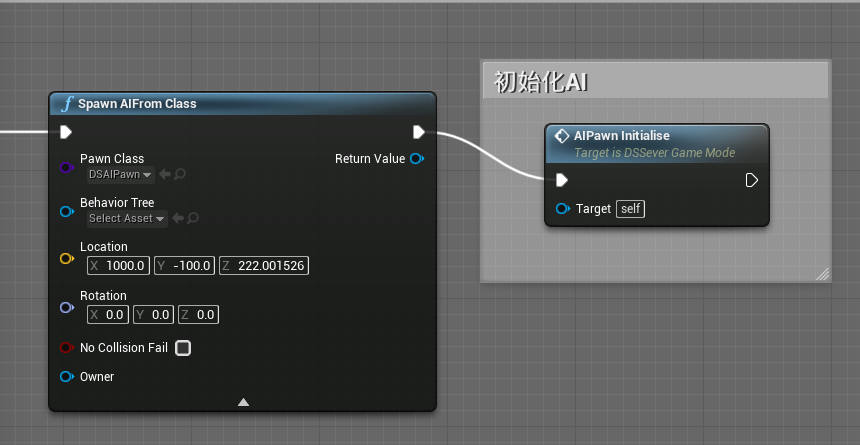Viewport: 860px width, 445px height.
Task: Click the Return Value output pin
Action: coord(417,159)
